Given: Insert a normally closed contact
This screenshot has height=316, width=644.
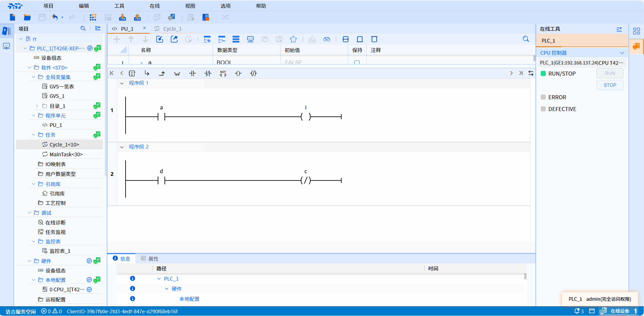Looking at the screenshot, I should 208,73.
